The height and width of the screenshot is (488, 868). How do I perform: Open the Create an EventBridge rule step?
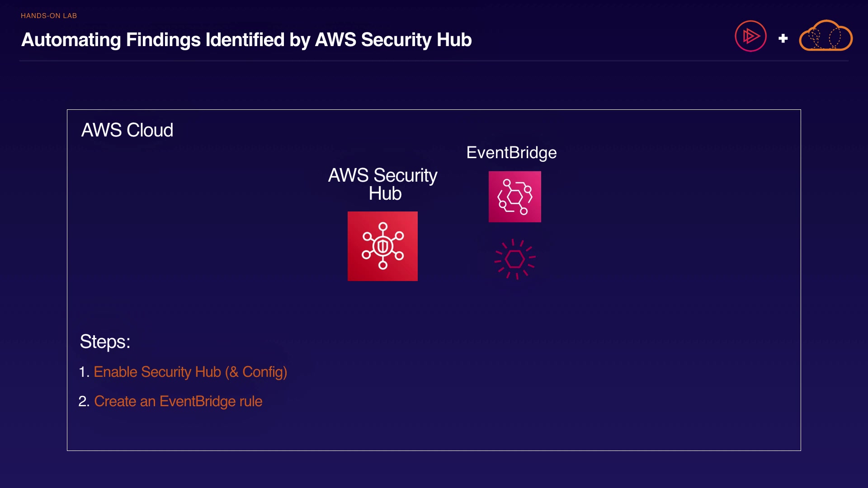click(178, 401)
